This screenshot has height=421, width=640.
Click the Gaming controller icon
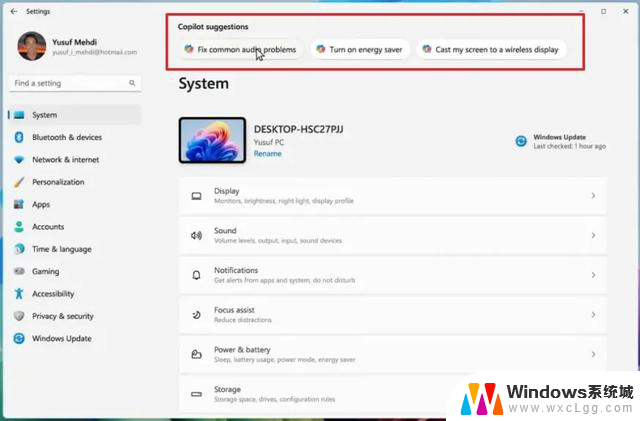[19, 271]
